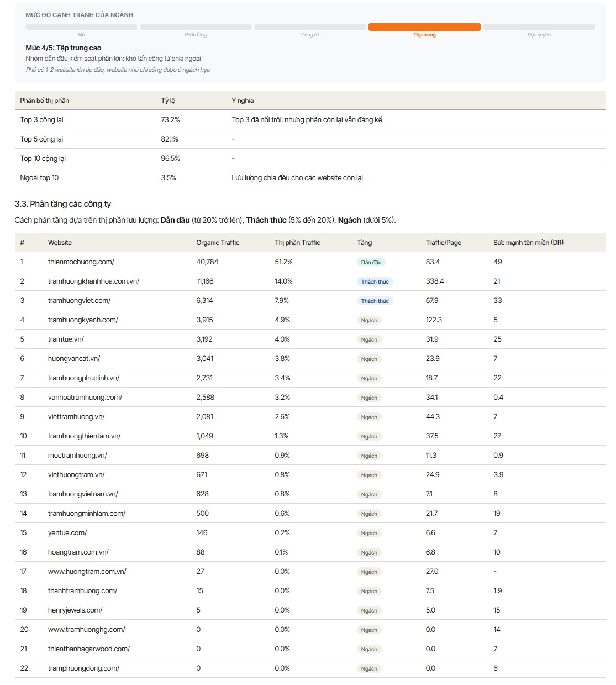Click the viethuongtram.vn/ website cell
The image size is (616, 685).
click(76, 475)
